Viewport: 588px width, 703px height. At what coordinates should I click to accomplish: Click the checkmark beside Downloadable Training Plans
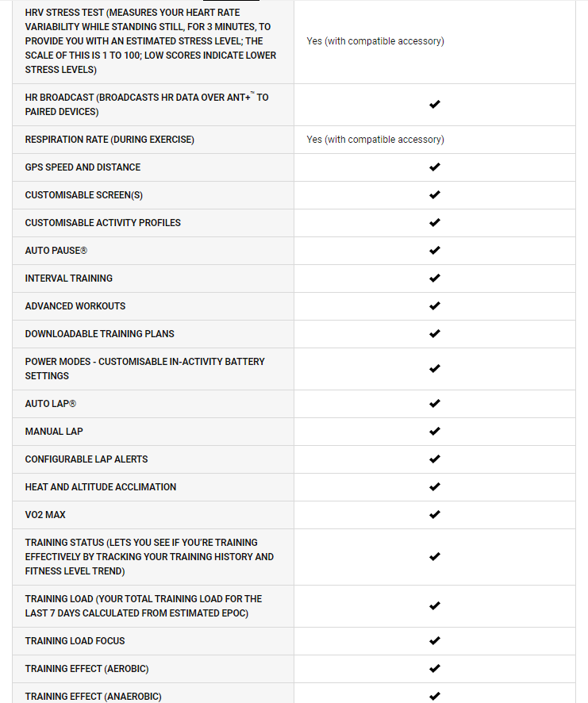pos(434,334)
